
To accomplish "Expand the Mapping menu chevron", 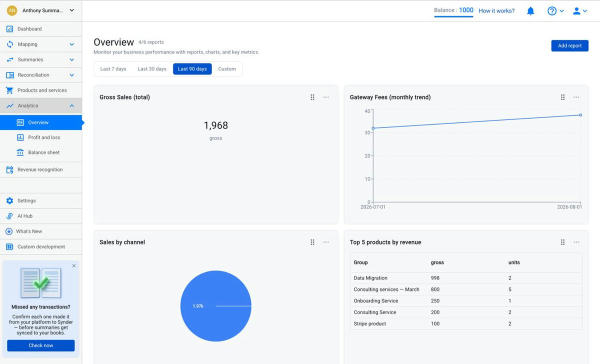I will point(72,44).
